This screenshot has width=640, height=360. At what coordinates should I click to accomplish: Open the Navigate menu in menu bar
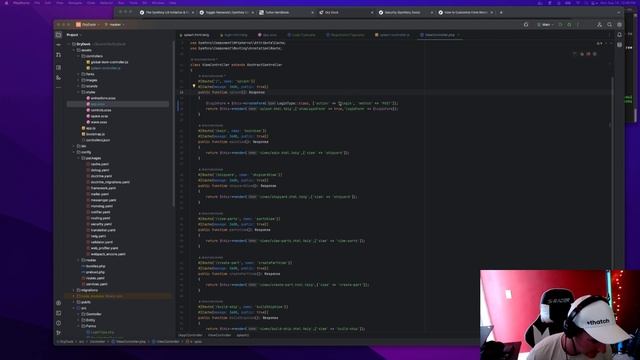click(x=75, y=2)
